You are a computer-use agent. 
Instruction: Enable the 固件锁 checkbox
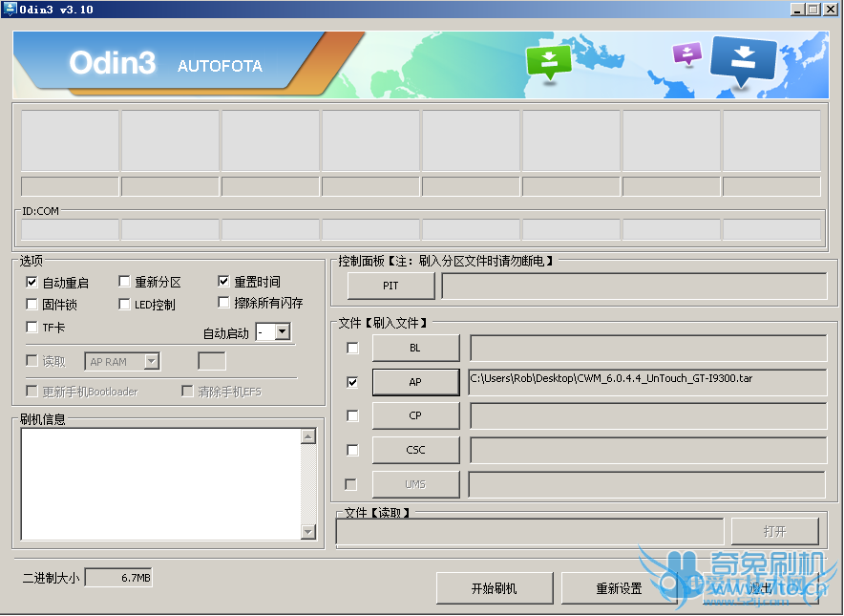32,305
